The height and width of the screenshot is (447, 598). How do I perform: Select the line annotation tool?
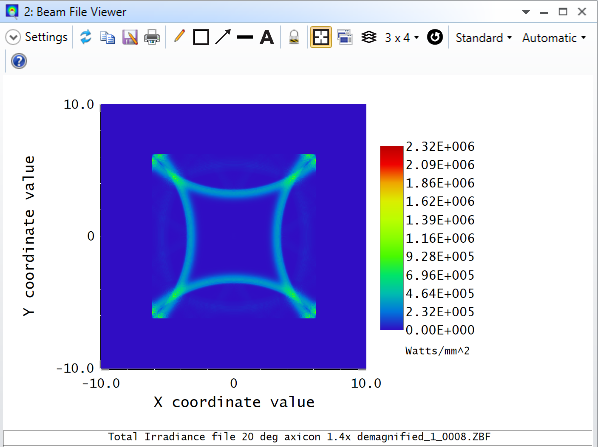click(x=245, y=37)
